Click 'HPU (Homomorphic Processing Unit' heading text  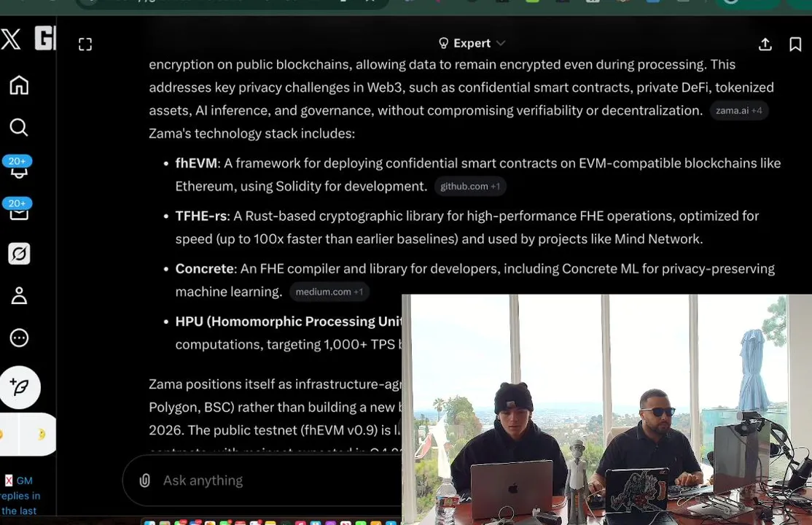pos(289,322)
